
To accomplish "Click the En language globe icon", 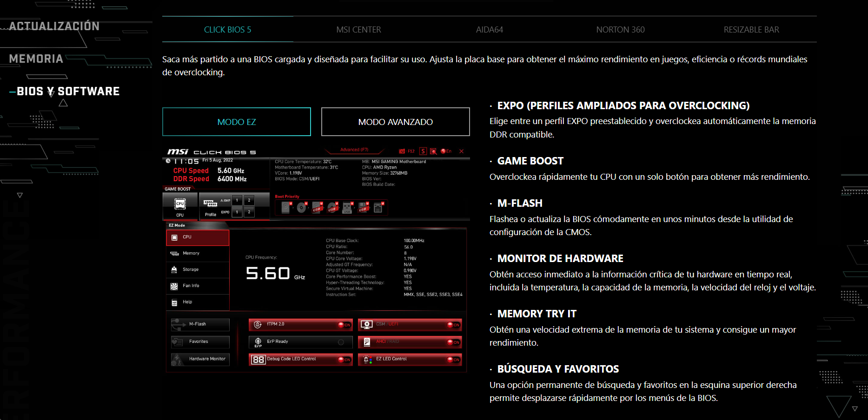I will pos(444,151).
